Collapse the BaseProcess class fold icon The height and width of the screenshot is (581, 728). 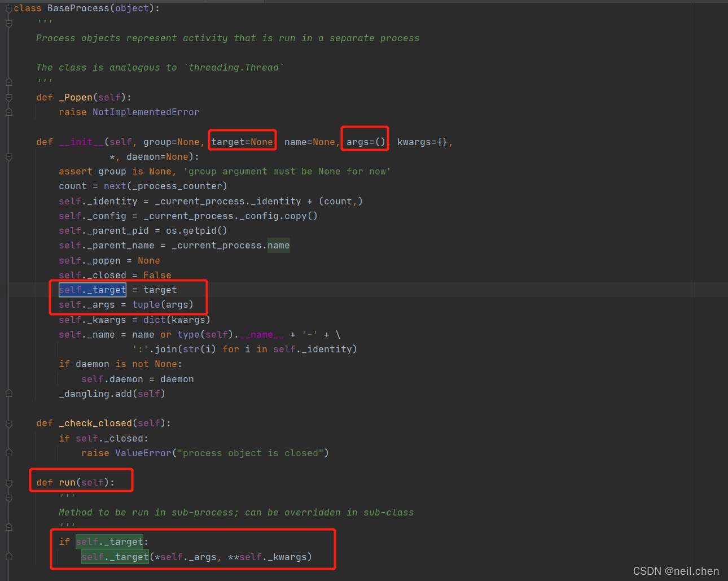pos(8,8)
